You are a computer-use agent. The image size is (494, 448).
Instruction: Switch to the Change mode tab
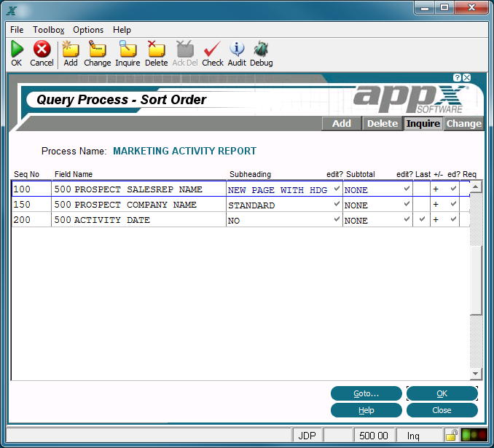463,124
